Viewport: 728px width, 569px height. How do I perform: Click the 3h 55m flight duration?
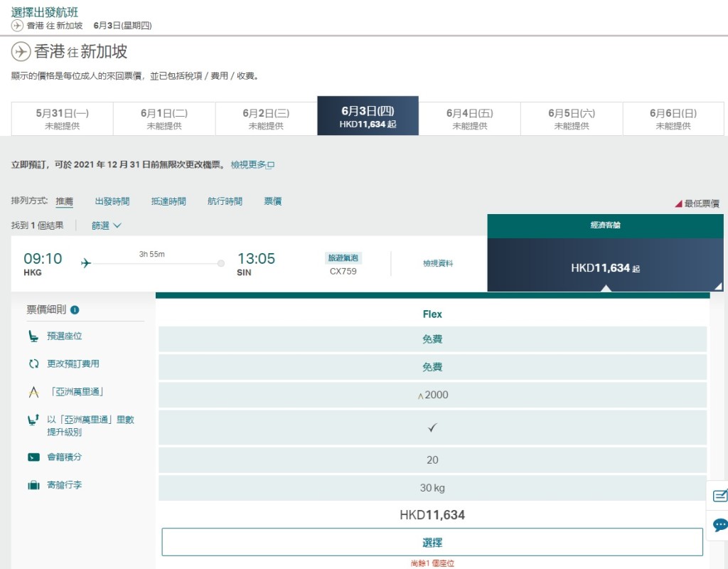152,255
